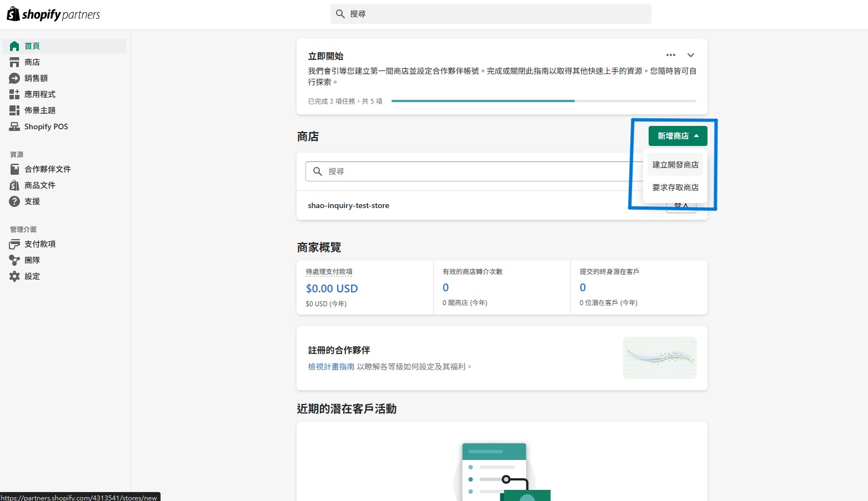Click the payouts icon beside 支付款項
The image size is (868, 501).
14,244
